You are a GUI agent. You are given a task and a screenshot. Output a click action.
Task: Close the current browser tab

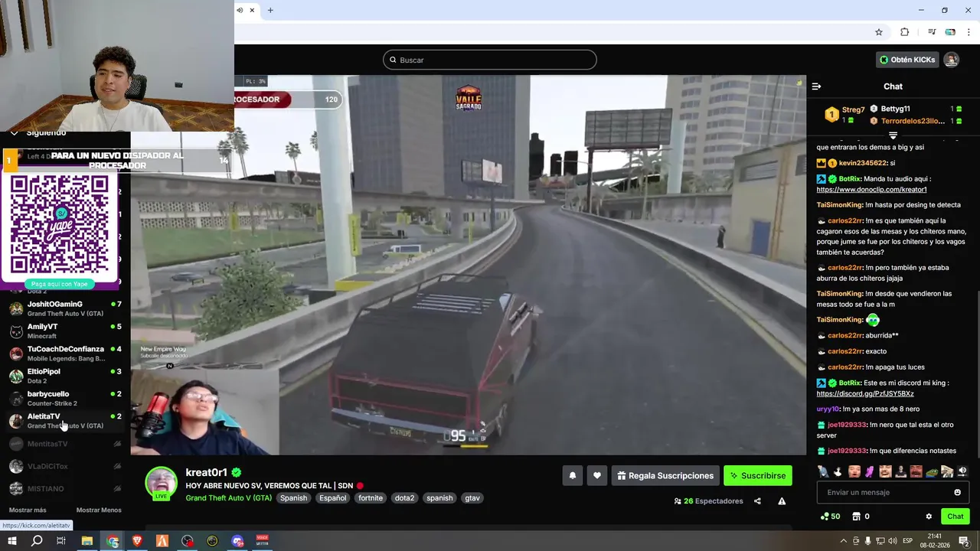pyautogui.click(x=252, y=10)
